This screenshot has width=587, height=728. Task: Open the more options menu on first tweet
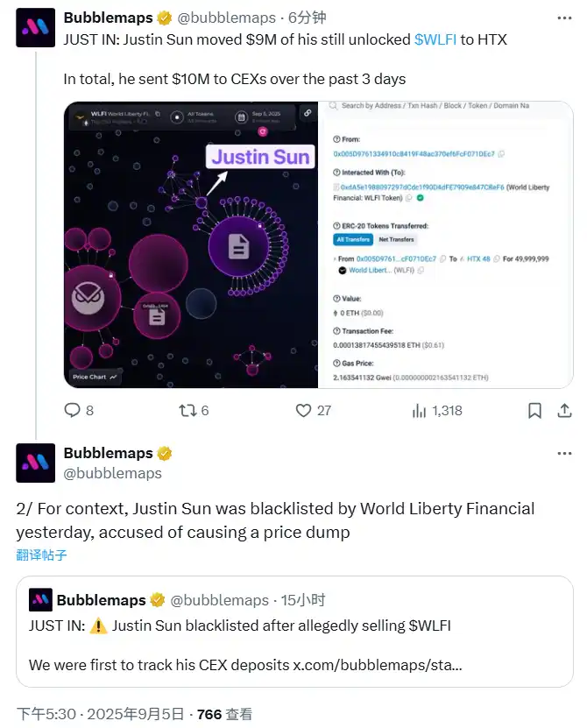[x=565, y=17]
